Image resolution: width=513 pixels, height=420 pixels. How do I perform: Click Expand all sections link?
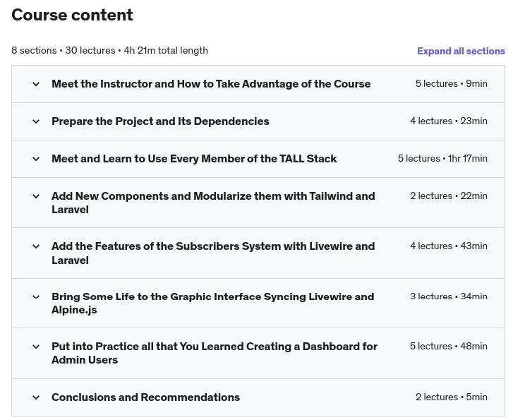point(461,51)
